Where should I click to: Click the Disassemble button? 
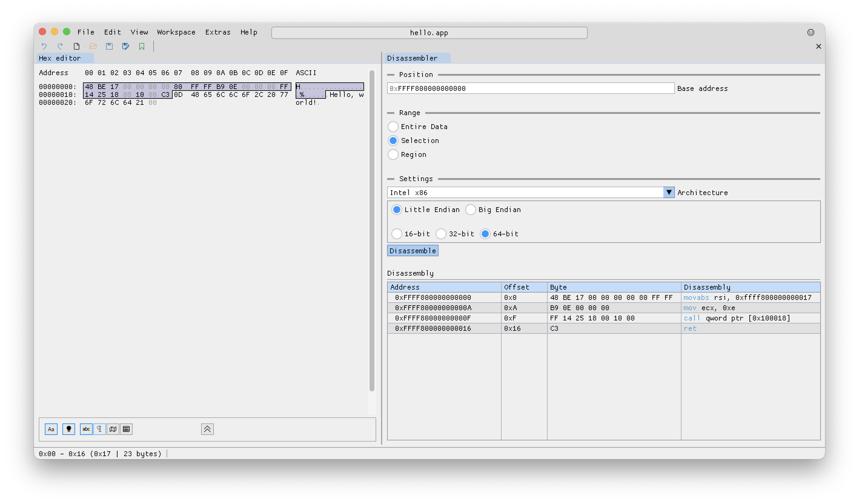click(413, 251)
